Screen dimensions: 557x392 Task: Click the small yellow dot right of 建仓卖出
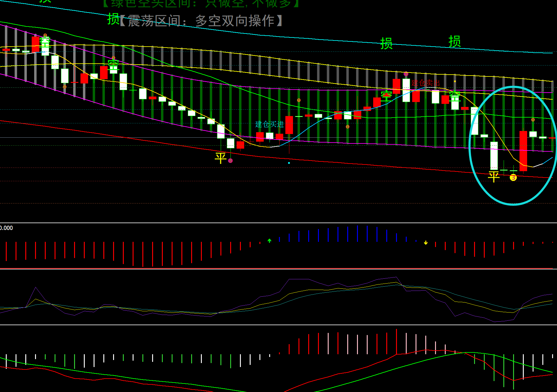tap(455, 81)
